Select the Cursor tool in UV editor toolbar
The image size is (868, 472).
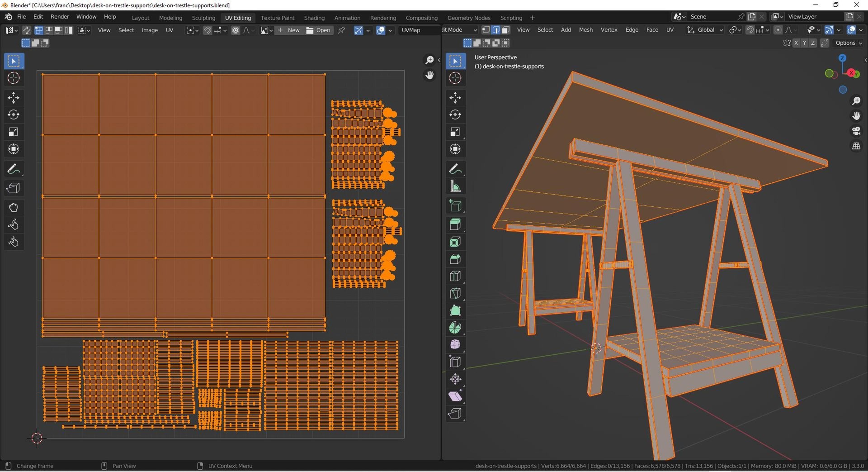14,78
